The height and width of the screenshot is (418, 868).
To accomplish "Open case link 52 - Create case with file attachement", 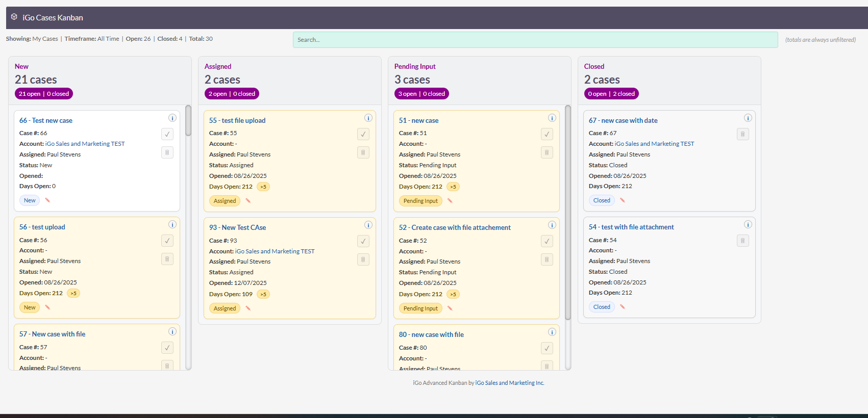I will [x=455, y=227].
